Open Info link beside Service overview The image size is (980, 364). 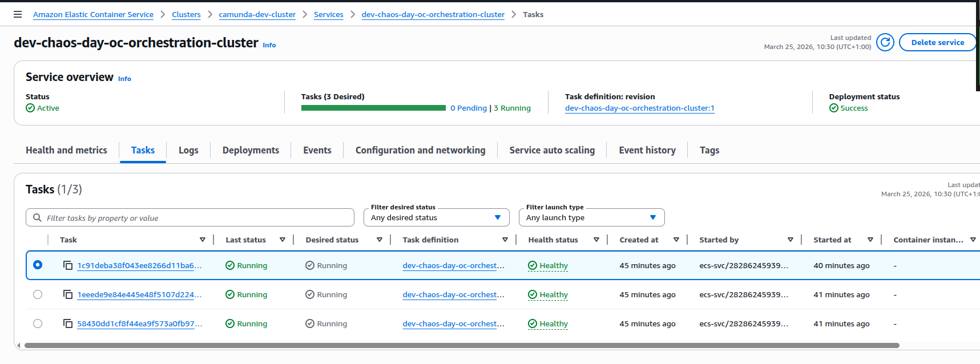[x=124, y=79]
